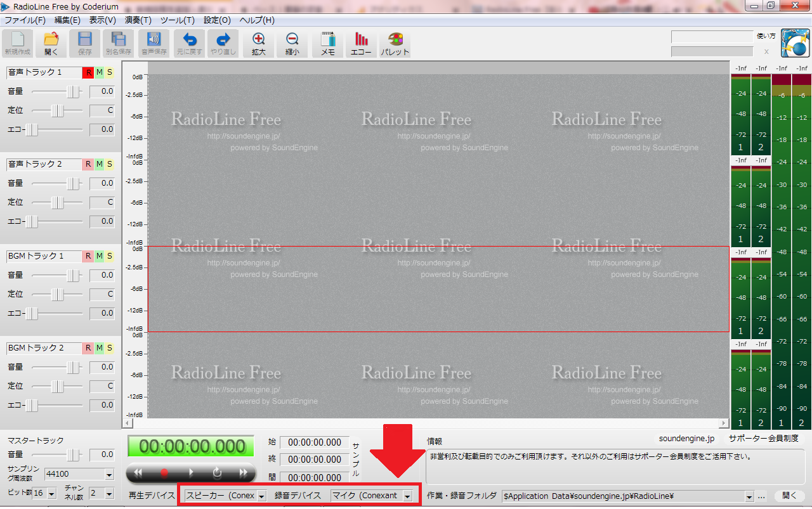Start recording with the red record button
812x509 pixels.
[164, 473]
